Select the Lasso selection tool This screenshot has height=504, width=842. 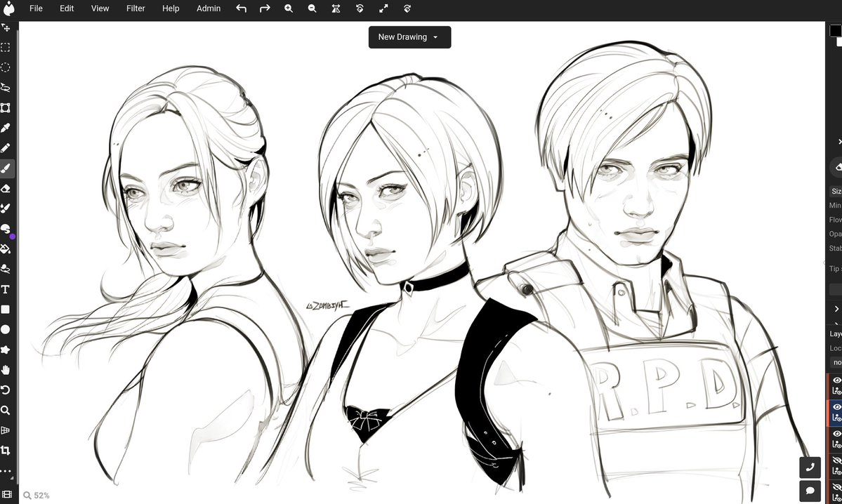pos(6,88)
